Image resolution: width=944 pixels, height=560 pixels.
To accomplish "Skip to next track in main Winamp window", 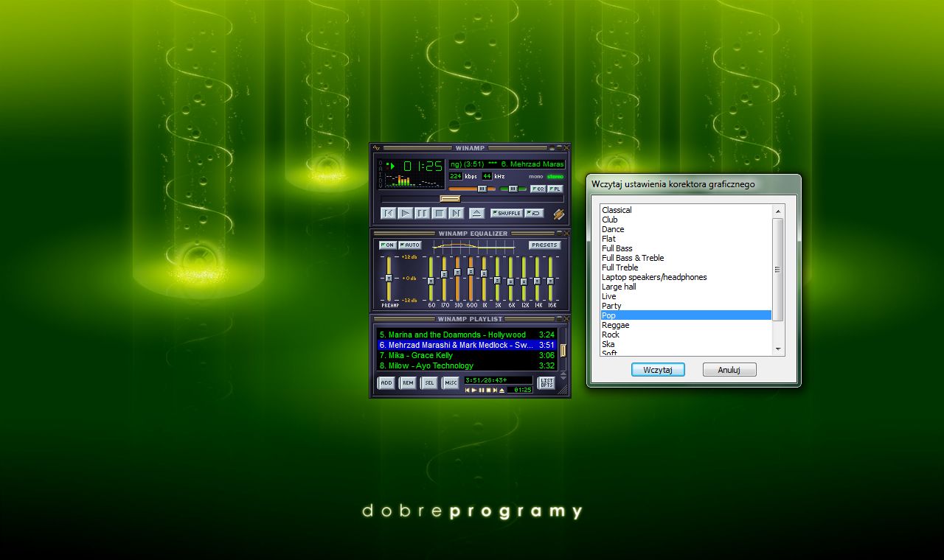I will pyautogui.click(x=457, y=214).
